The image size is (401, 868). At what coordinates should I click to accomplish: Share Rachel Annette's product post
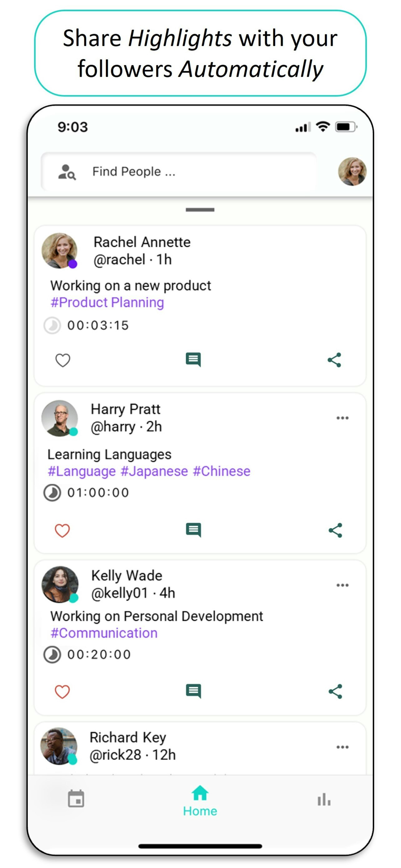pyautogui.click(x=334, y=360)
